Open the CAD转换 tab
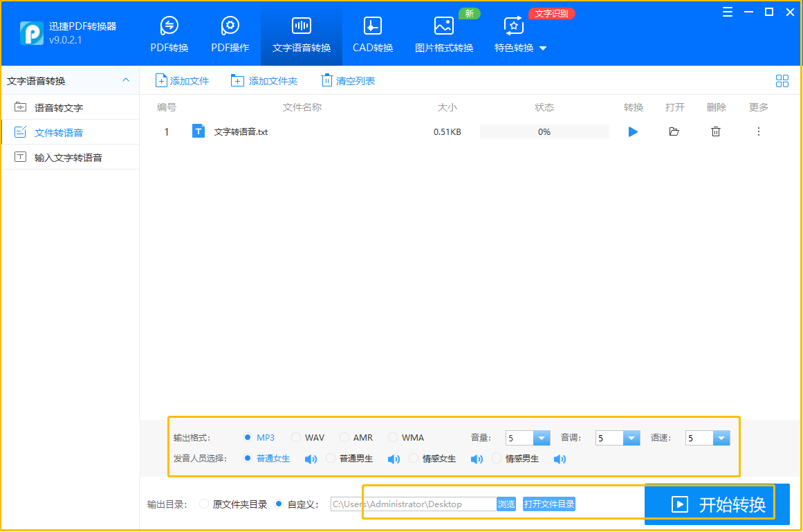803x532 pixels. pyautogui.click(x=372, y=35)
